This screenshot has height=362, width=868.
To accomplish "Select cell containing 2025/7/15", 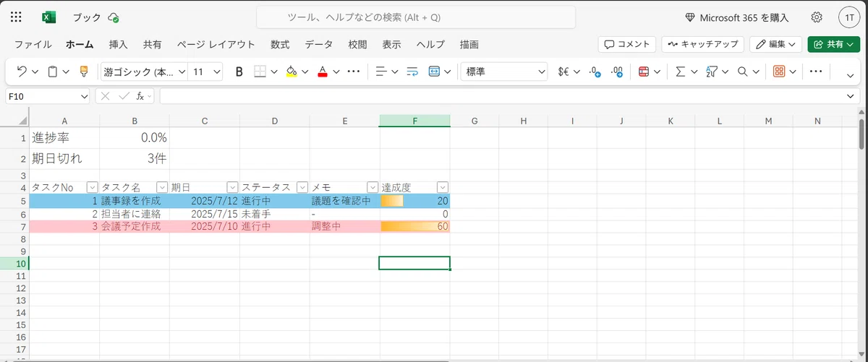I will (x=205, y=214).
